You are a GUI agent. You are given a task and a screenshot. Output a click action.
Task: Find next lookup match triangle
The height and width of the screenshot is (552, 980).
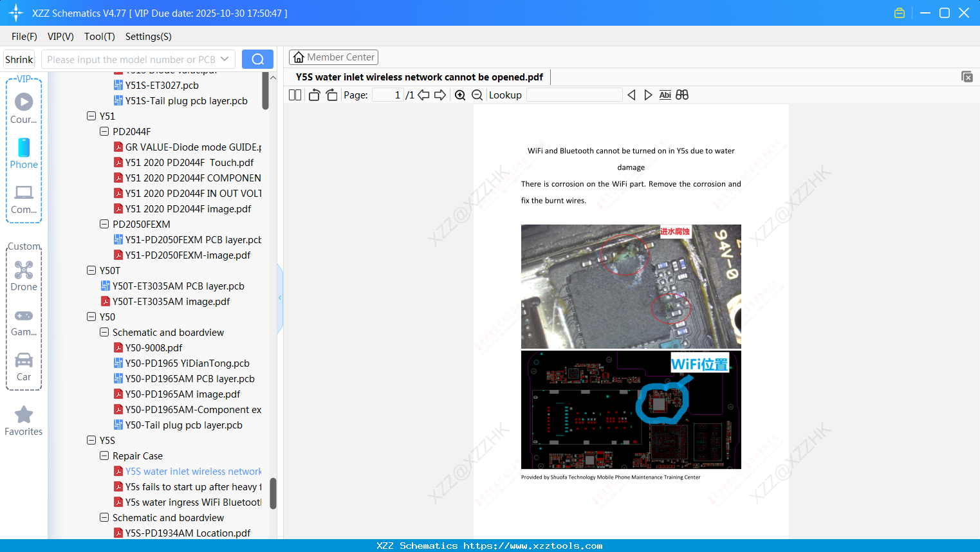648,95
